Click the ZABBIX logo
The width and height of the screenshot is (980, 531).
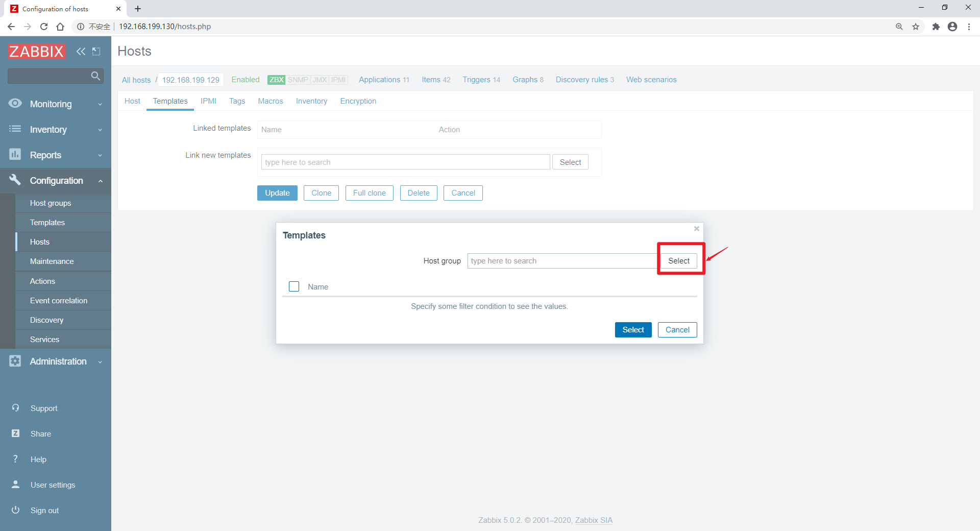pos(36,51)
